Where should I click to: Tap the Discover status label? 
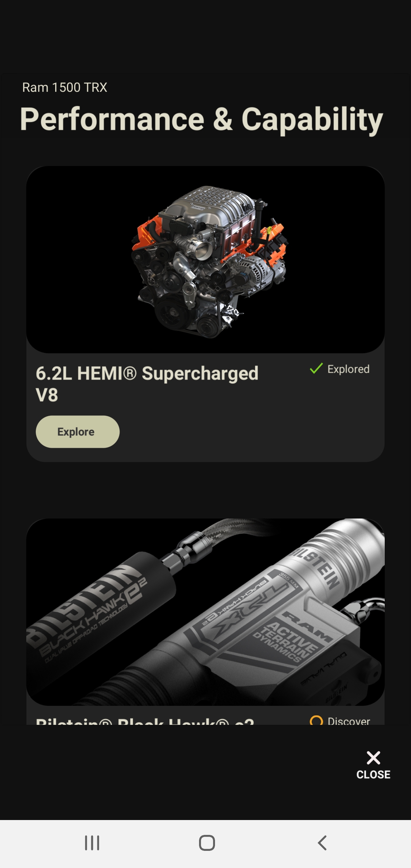(x=349, y=721)
